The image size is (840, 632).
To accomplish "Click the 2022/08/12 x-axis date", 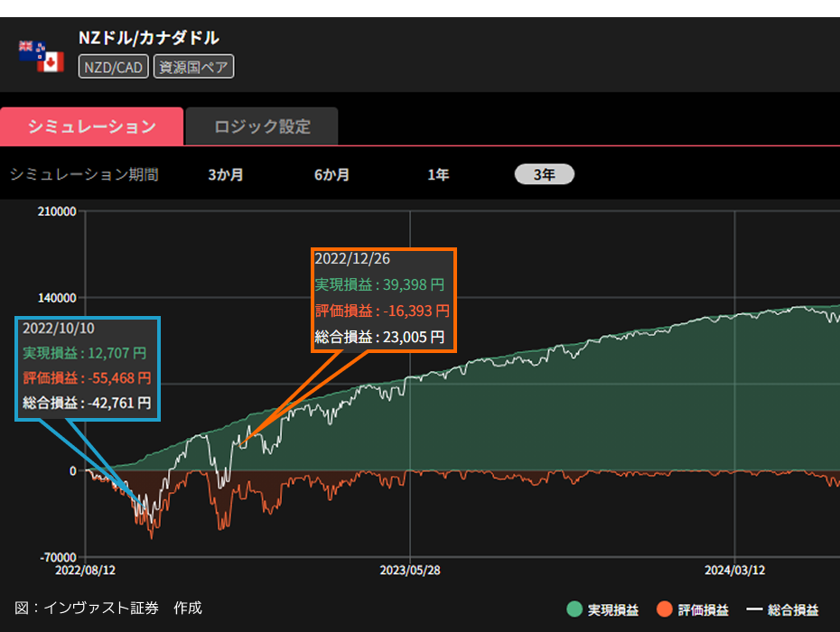I will pos(85,570).
